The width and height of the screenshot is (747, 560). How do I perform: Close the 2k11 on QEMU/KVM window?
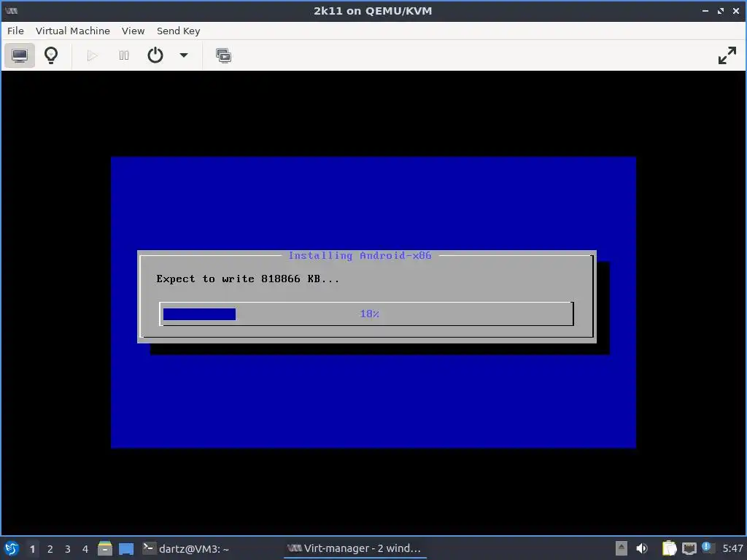[x=736, y=10]
